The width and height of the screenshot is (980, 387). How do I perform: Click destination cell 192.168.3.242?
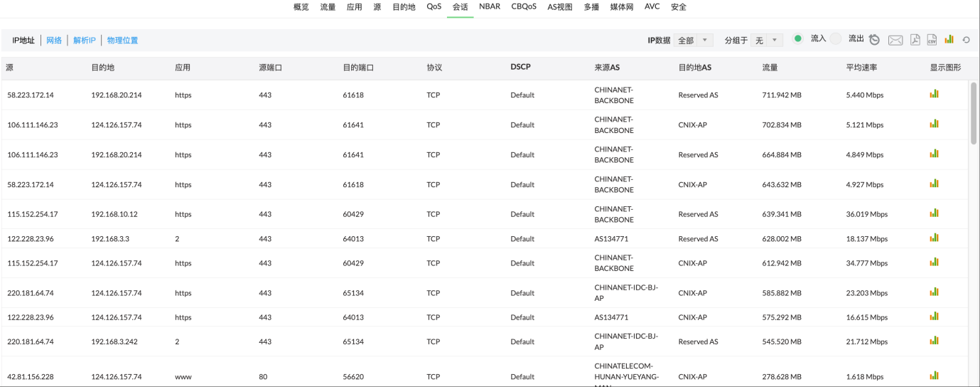(114, 341)
